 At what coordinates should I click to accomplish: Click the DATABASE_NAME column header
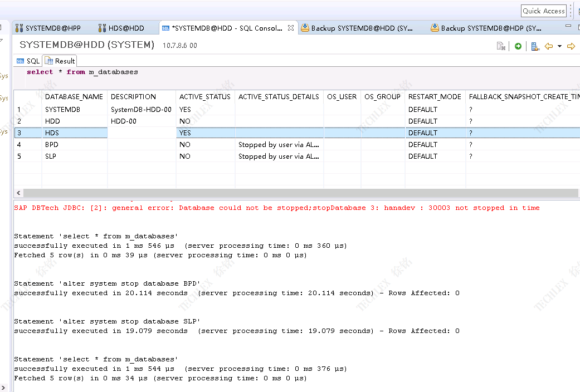[74, 97]
